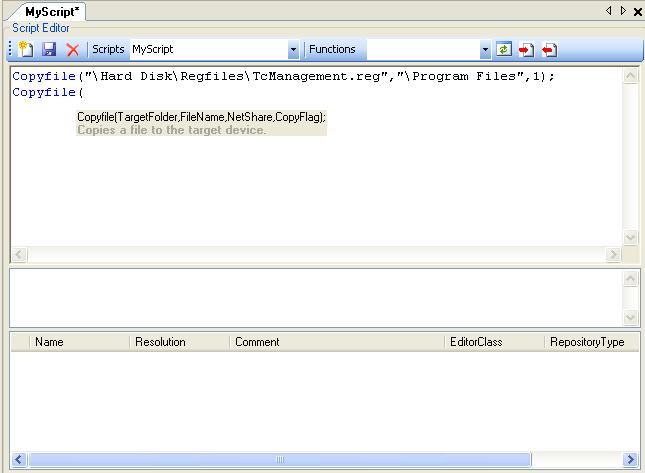
Task: Open the Functions dropdown arrow
Action: coord(485,50)
